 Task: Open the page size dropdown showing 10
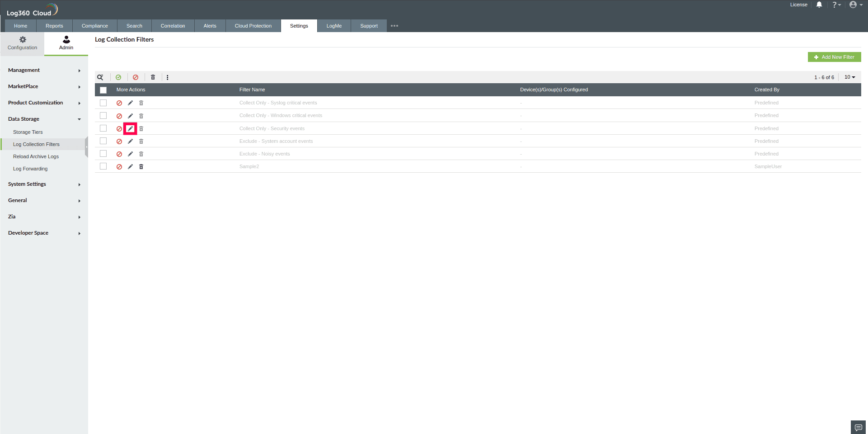[x=849, y=77]
